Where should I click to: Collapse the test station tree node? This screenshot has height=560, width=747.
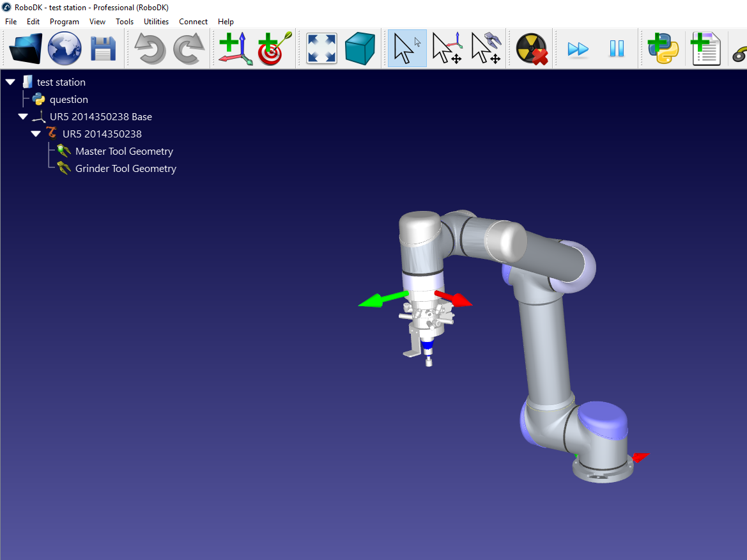pyautogui.click(x=10, y=82)
